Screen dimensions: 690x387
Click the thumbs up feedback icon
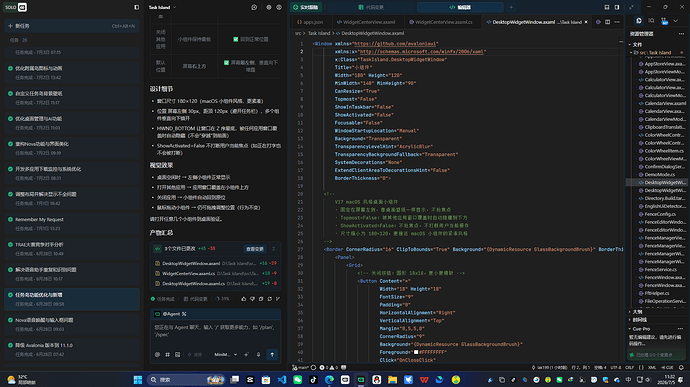(243, 299)
